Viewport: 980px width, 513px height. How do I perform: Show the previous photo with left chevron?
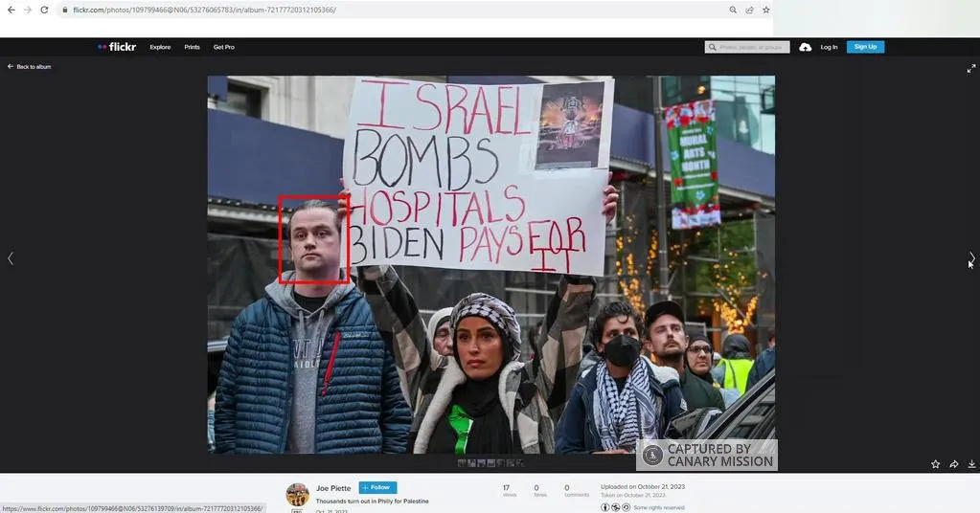point(11,258)
